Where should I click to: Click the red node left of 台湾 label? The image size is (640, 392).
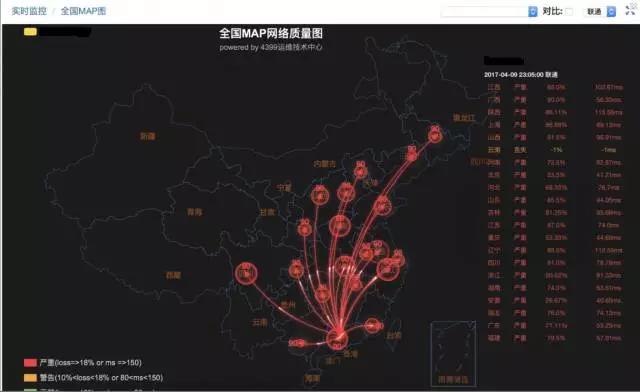tap(373, 325)
